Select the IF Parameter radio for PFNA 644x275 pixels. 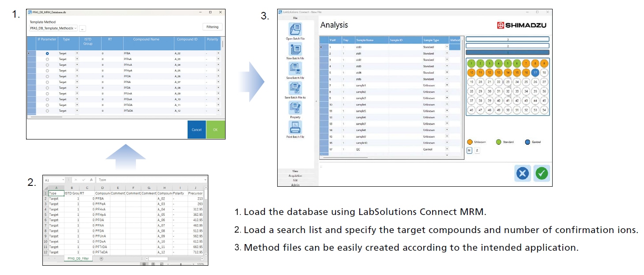tap(47, 82)
